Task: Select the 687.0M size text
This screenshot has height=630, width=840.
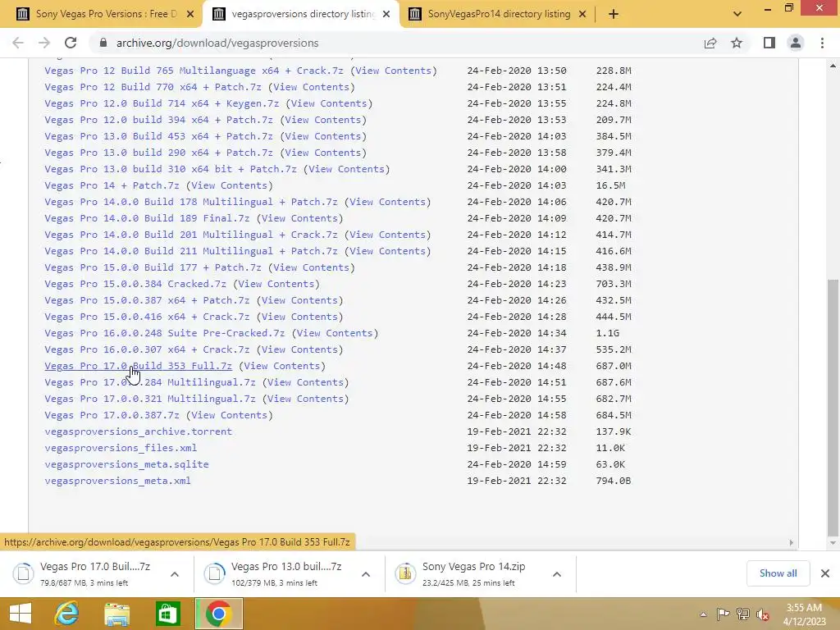Action: coord(614,366)
